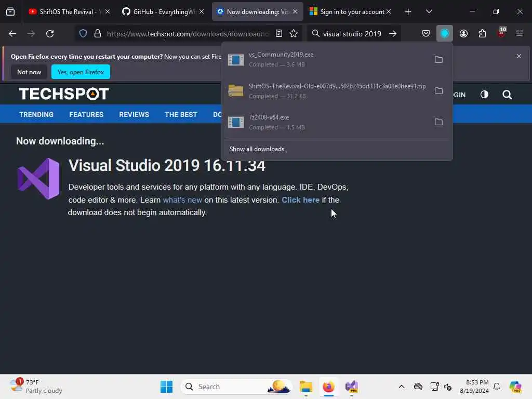This screenshot has width=532, height=399.
Task: Open the Firefox application menu
Action: [x=520, y=34]
